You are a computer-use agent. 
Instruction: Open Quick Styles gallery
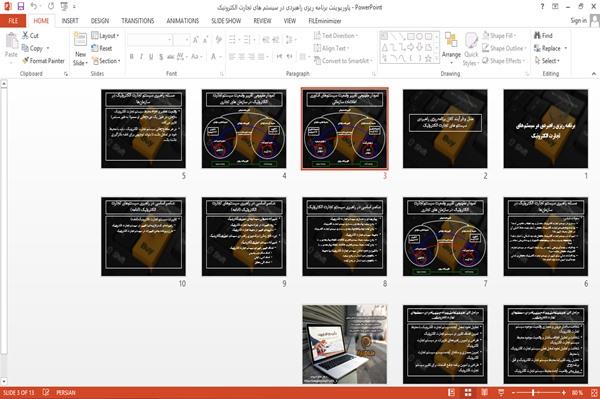(471, 49)
